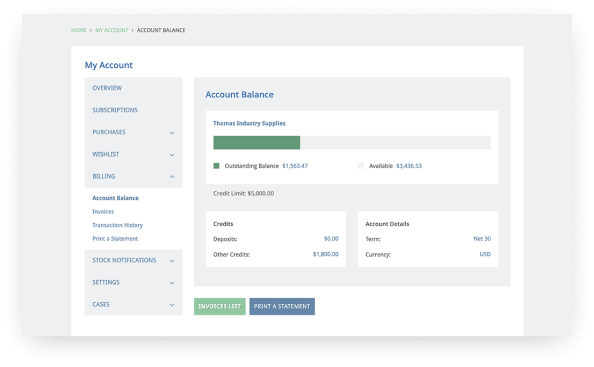The image size is (594, 367).
Task: Select the Deposits $0.00 value
Action: (331, 239)
